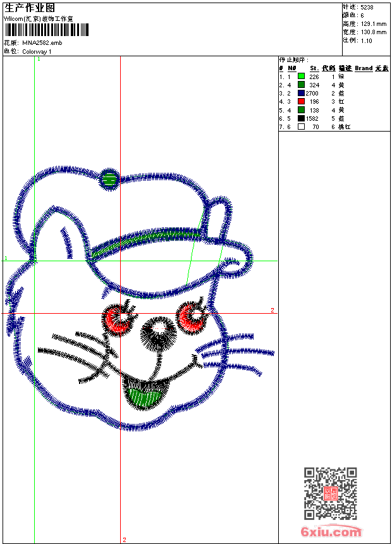Click the 代码 column header
392x544 pixels.
pyautogui.click(x=329, y=68)
